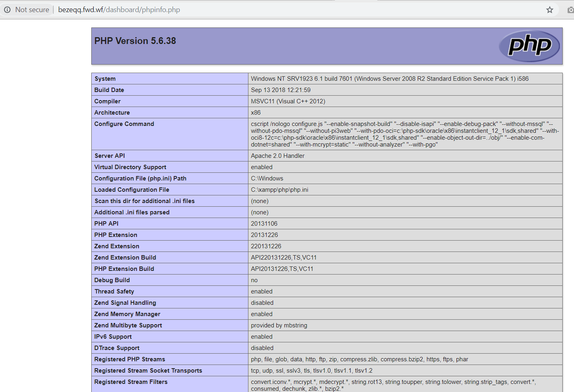Click the php, file, glob, data streams list
Screen dimensions: 574x392
(360, 359)
